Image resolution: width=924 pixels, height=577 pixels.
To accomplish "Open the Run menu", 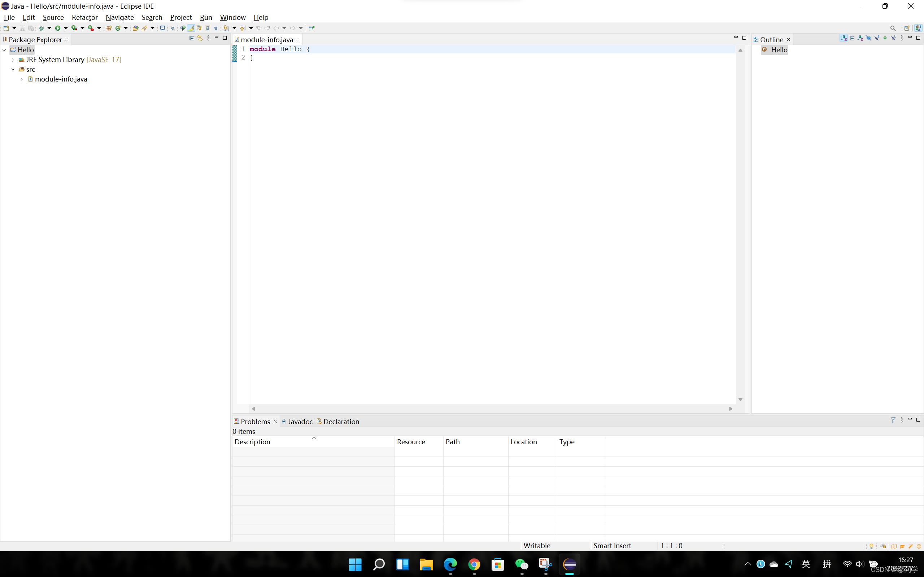I will pyautogui.click(x=206, y=17).
